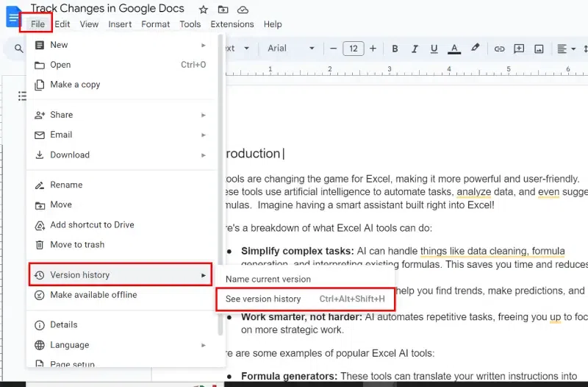This screenshot has width=588, height=387.
Task: Choose Move to trash
Action: 121,245
